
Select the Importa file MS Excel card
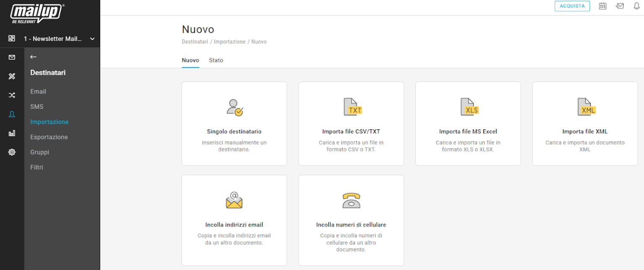468,123
